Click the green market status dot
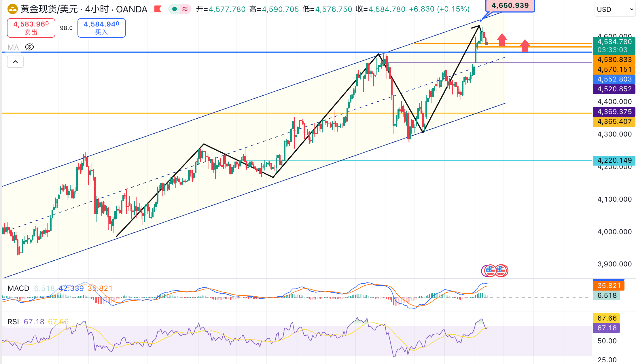 pos(174,9)
